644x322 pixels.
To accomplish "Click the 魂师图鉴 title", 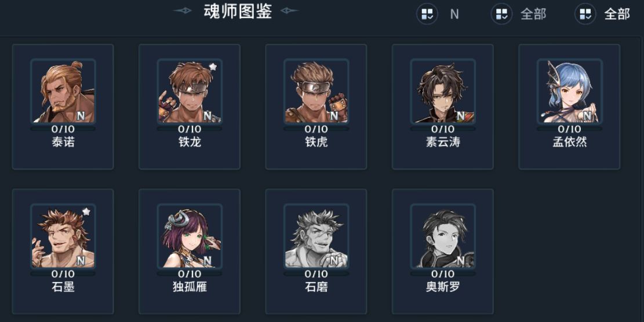I will point(238,11).
